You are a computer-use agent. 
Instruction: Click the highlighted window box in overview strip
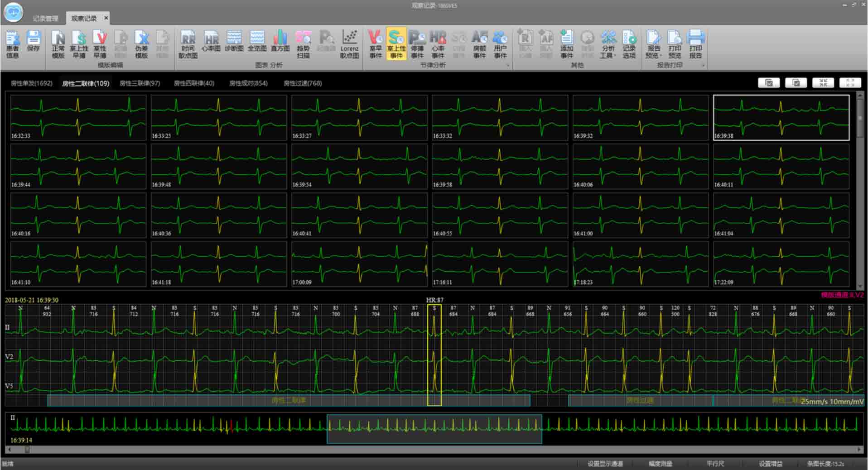(434, 429)
